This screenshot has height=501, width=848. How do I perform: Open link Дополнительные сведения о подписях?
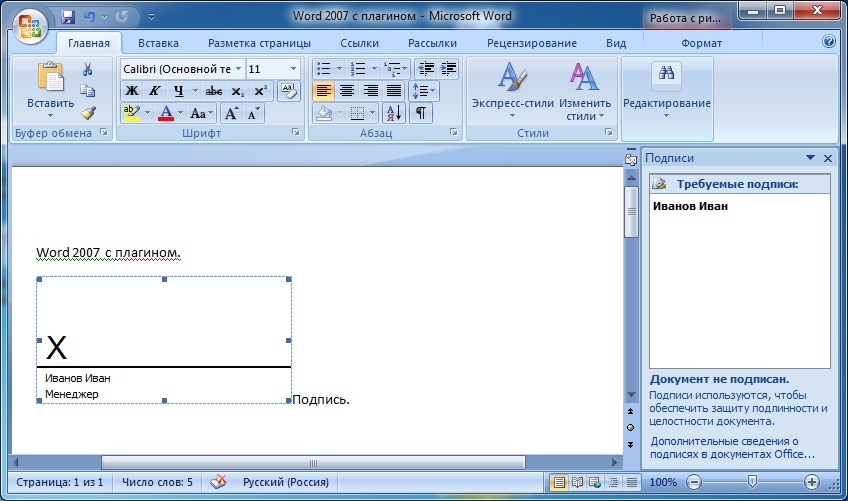pos(732,447)
